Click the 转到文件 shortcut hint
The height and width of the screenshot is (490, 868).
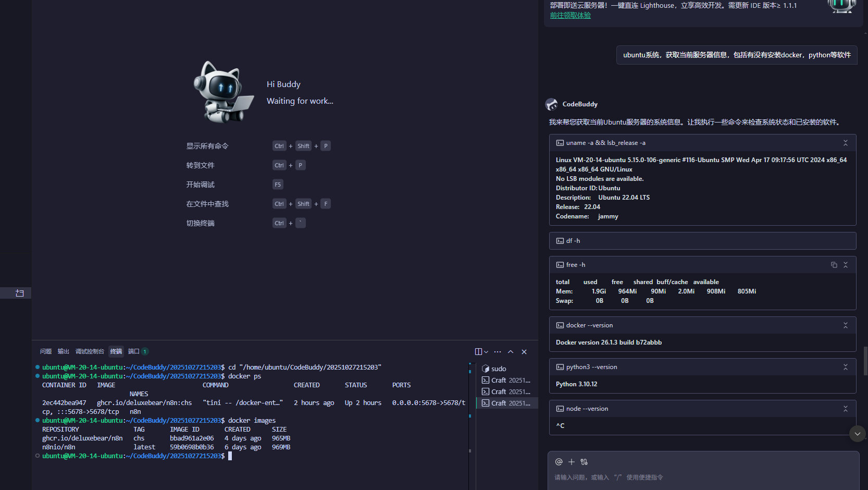[x=201, y=165]
